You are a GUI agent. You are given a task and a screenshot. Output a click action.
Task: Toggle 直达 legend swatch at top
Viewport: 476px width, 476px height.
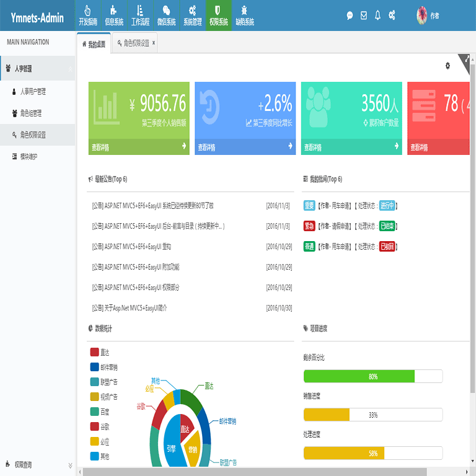94,352
